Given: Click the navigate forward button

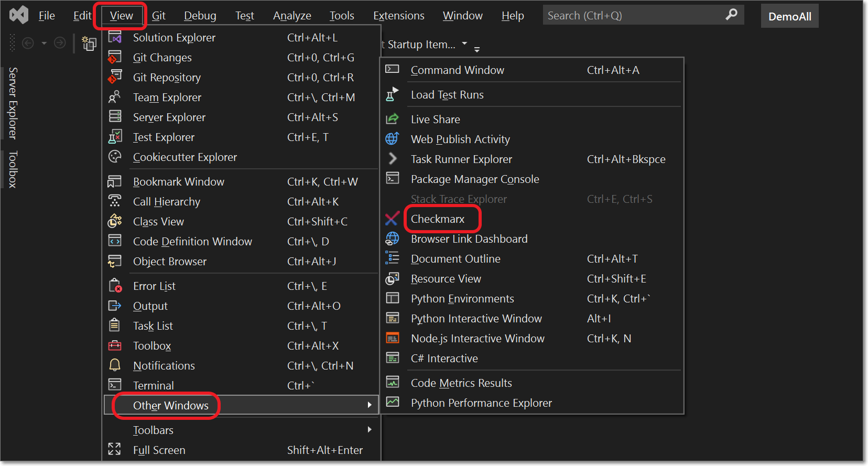Looking at the screenshot, I should point(60,43).
